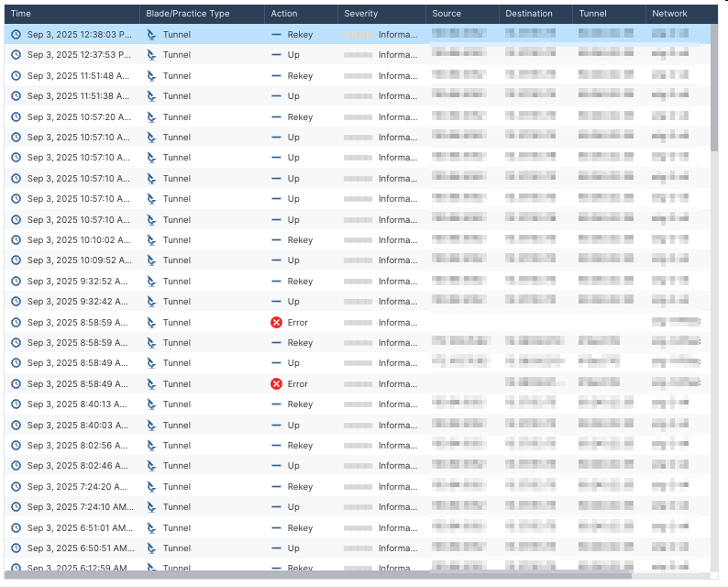Click the Tunnel blade icon at 11:51:48

(151, 76)
